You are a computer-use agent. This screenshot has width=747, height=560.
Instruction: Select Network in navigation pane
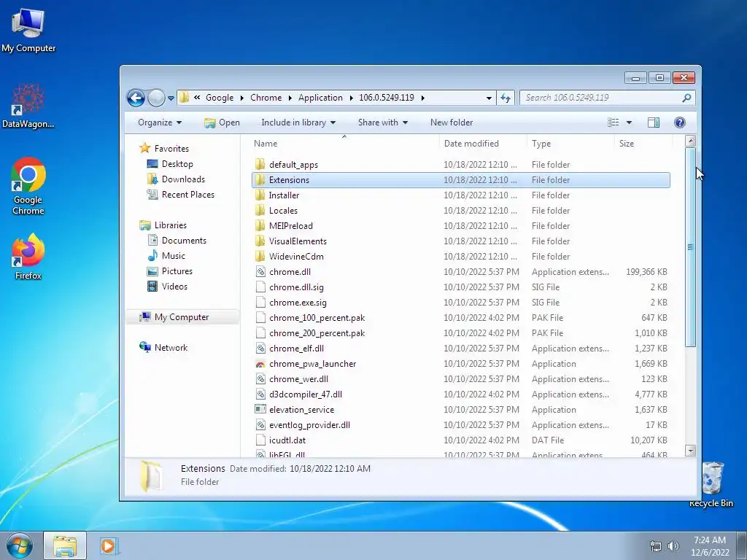[163, 348]
